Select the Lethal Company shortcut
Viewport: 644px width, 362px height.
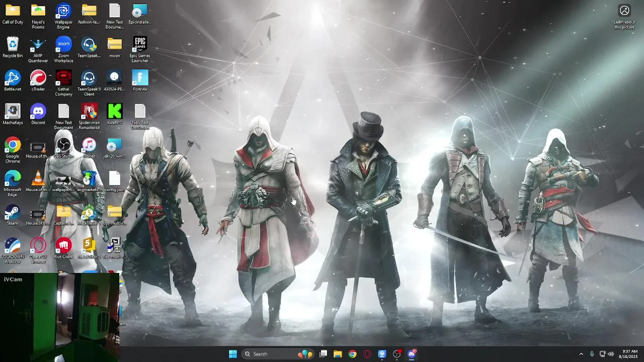click(x=63, y=83)
